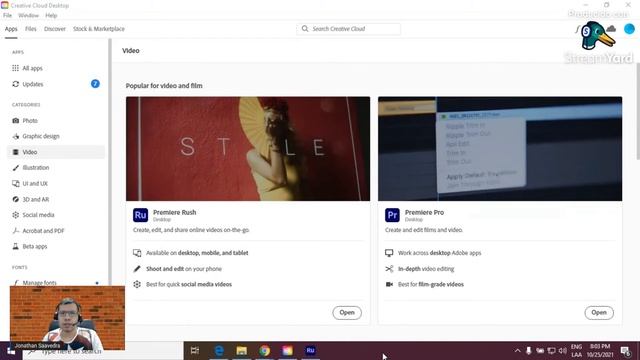Click the Premiere Rush STYLE banner thumbnail
The height and width of the screenshot is (360, 640).
pyautogui.click(x=248, y=149)
